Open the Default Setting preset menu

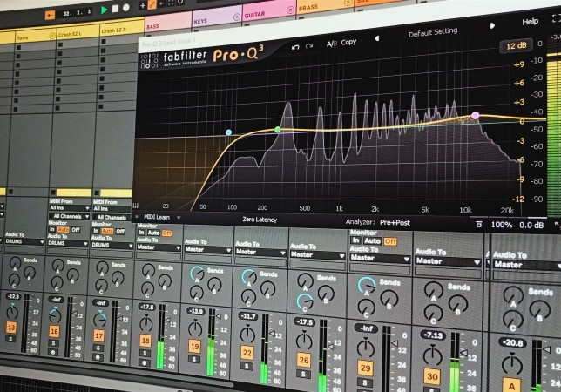tap(433, 32)
